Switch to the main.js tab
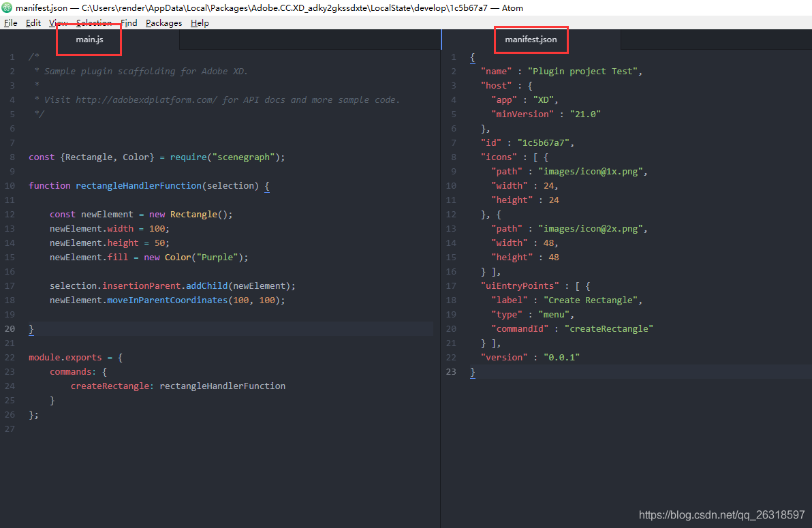Image resolution: width=812 pixels, height=528 pixels. (x=90, y=40)
